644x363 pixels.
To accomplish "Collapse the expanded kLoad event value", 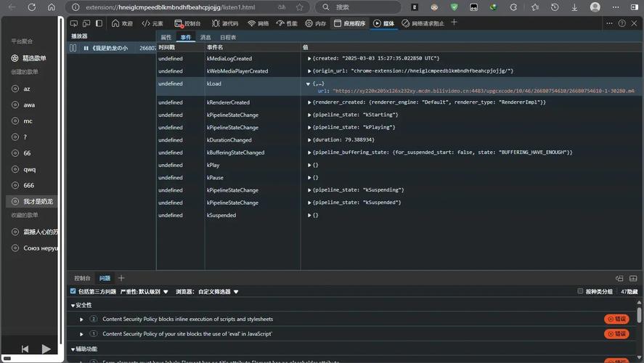I will coord(308,84).
